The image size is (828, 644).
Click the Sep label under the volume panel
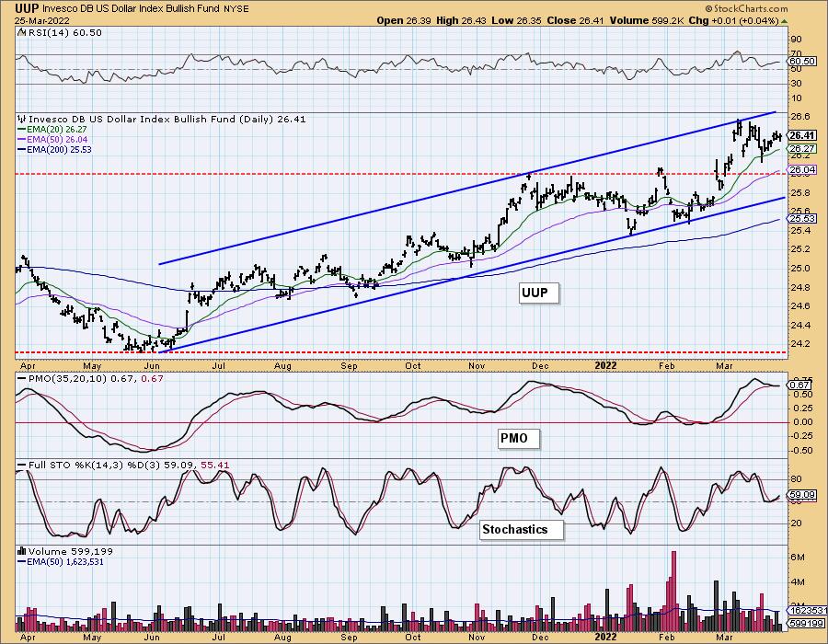click(x=349, y=638)
